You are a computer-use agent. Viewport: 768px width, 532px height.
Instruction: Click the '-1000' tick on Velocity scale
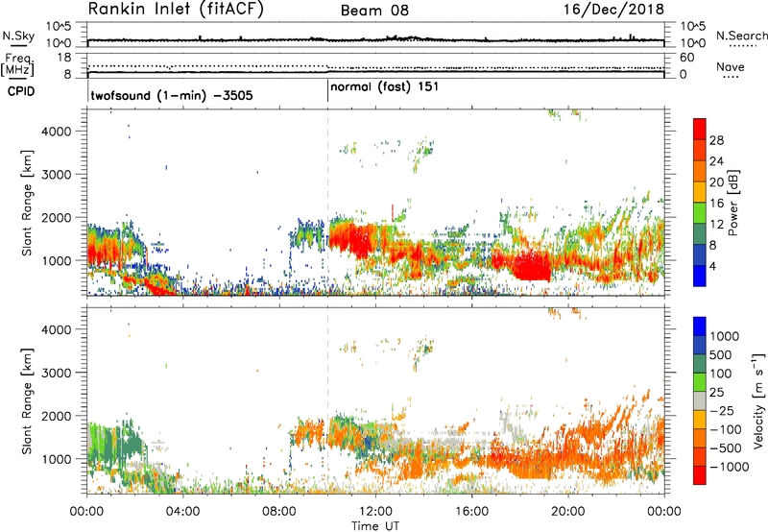(x=730, y=467)
